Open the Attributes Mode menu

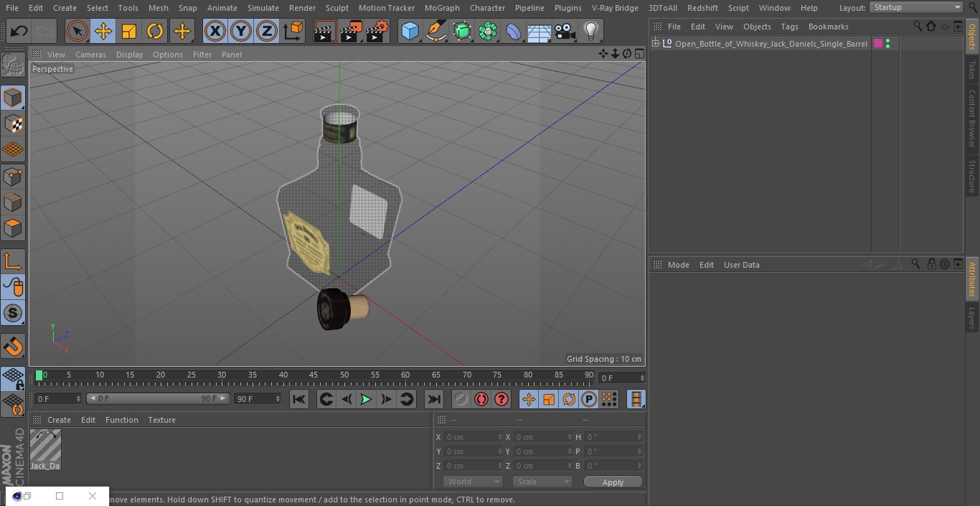pos(678,265)
